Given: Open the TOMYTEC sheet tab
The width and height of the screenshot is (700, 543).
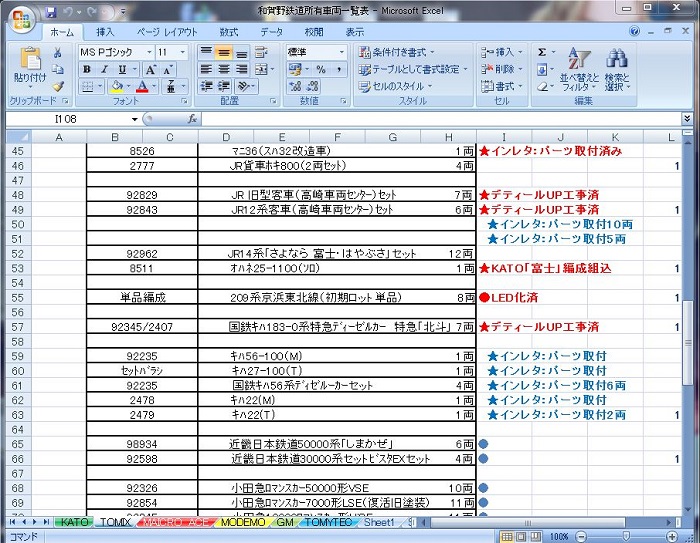Looking at the screenshot, I should click(x=328, y=522).
